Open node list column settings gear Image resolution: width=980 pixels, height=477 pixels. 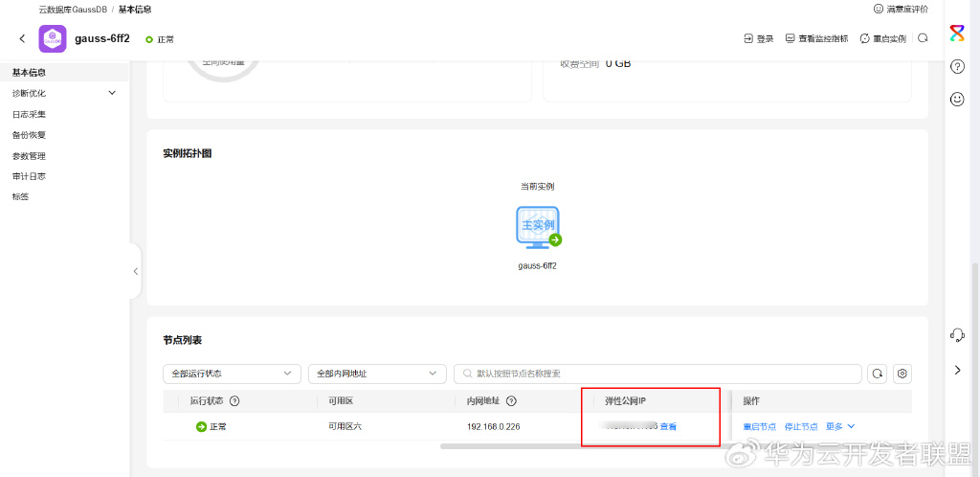point(902,374)
